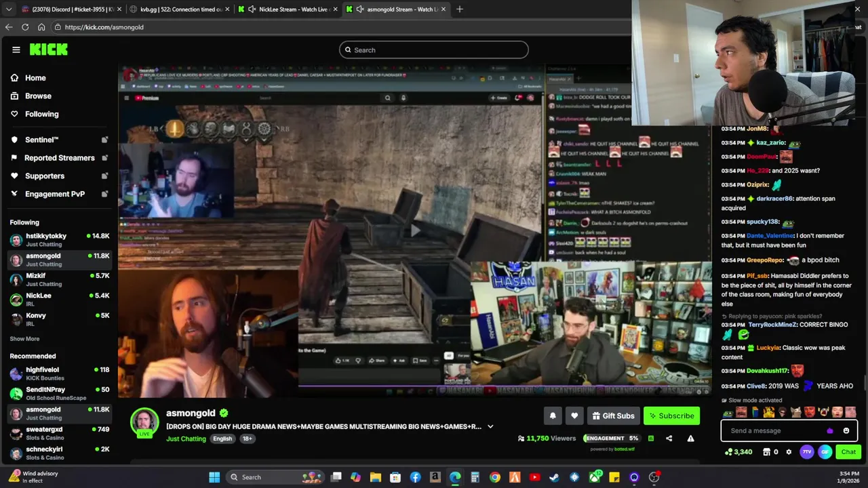Click green chart icon beside engagement meter
The image size is (868, 488).
coord(651,439)
